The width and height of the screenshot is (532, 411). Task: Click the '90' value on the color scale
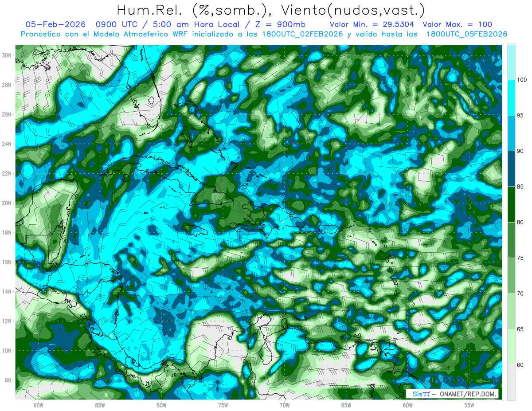click(x=521, y=151)
